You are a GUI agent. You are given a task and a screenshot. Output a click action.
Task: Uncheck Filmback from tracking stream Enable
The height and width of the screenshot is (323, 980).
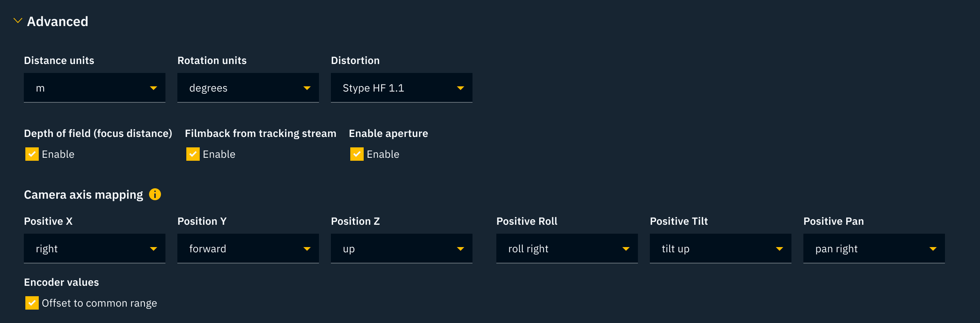[x=193, y=154]
